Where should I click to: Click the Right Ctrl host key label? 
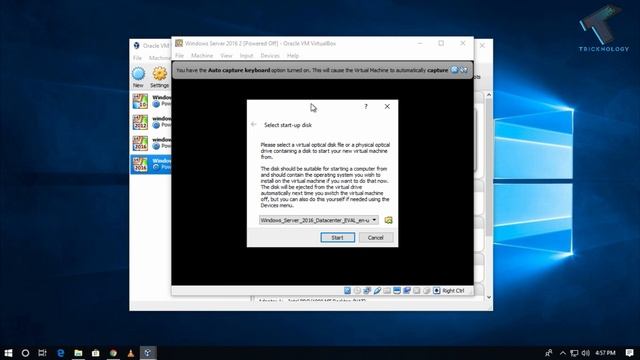(453, 291)
